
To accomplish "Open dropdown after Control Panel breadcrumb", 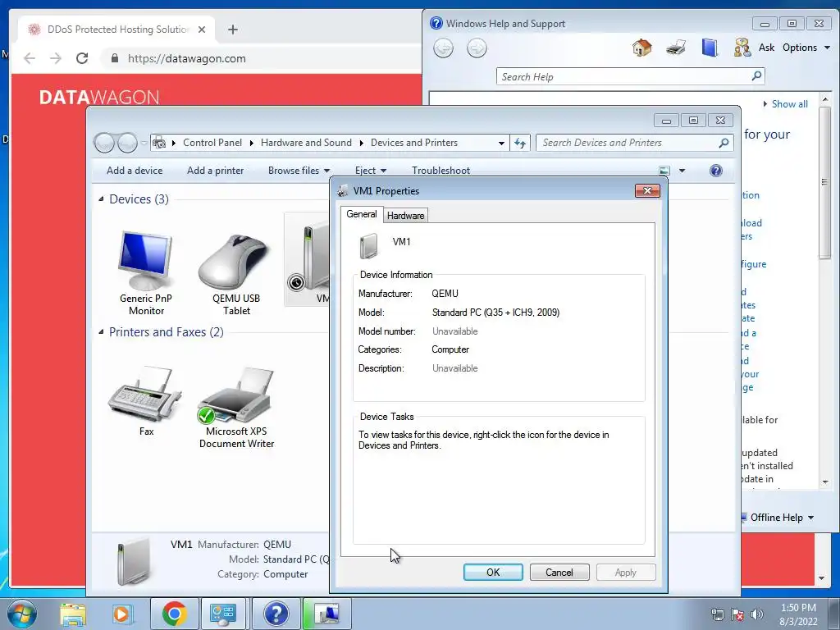I will pyautogui.click(x=252, y=143).
